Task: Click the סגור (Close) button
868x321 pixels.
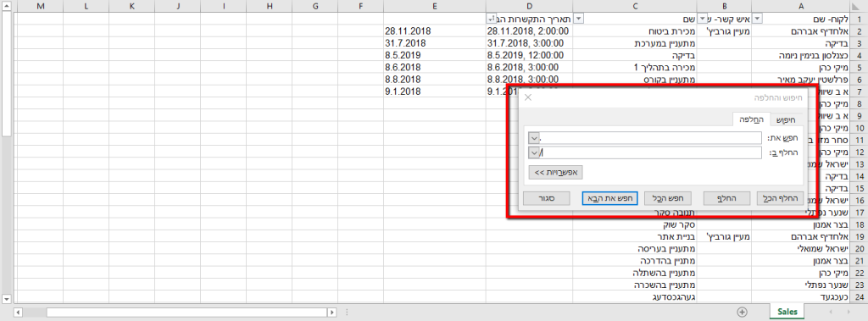Action: click(547, 197)
